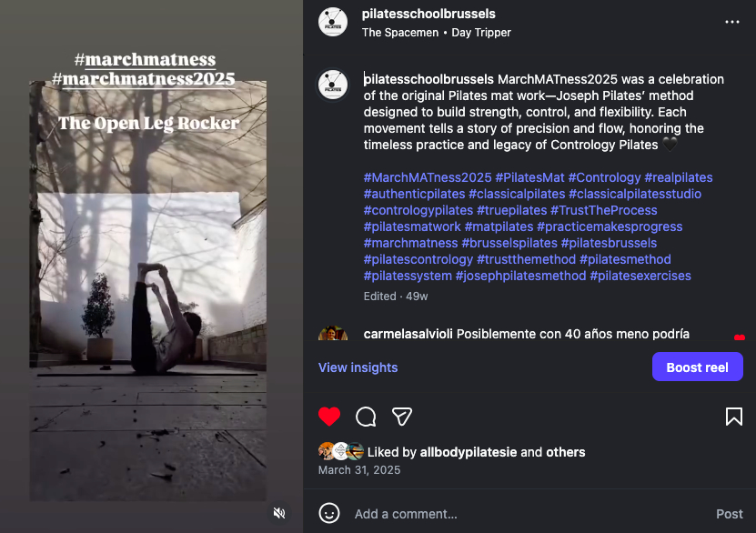Unlike the reel with the red heart
The height and width of the screenshot is (533, 756).
point(329,417)
